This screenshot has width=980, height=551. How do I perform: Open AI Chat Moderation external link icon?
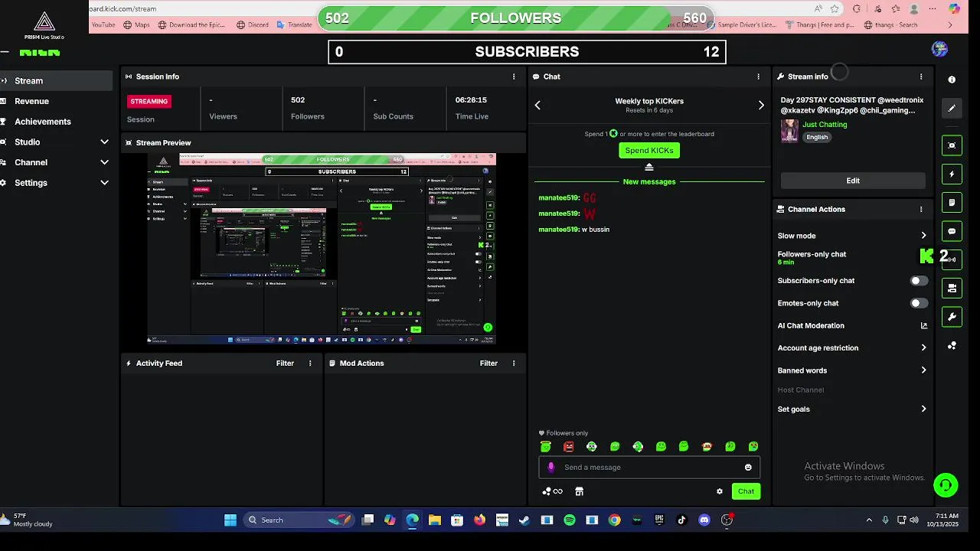[x=923, y=325]
